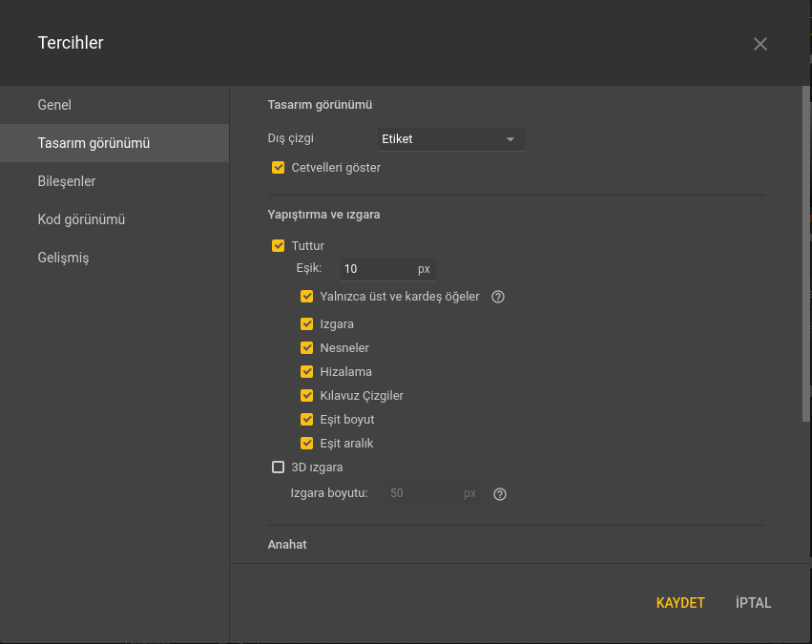Click the help icon beside Yalnızca üst ve kardeş öğeler
The height and width of the screenshot is (644, 812).
(x=498, y=297)
